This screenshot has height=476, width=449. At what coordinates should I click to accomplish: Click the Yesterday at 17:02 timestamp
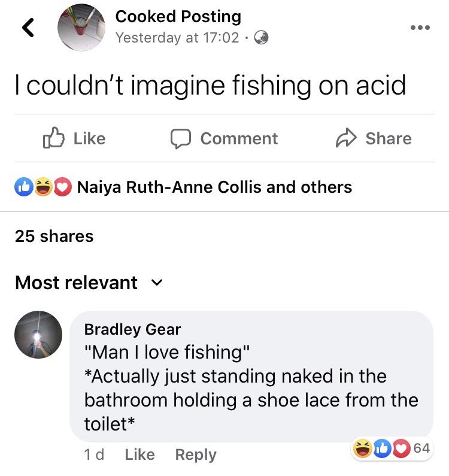177,38
